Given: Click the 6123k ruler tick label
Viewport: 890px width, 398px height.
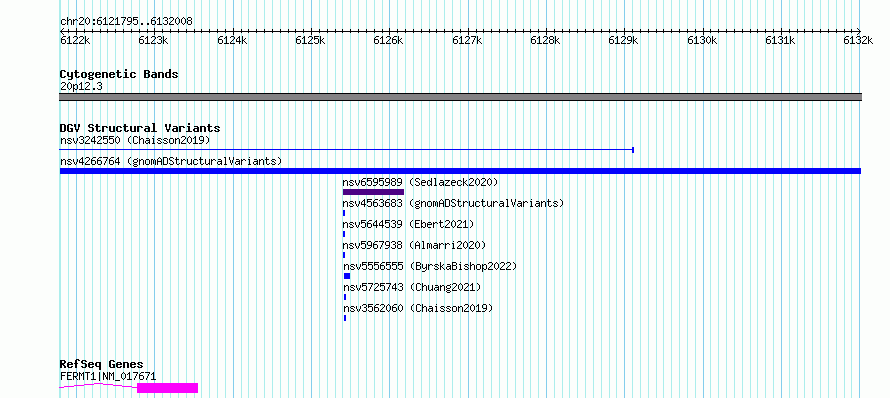Looking at the screenshot, I should tap(153, 40).
